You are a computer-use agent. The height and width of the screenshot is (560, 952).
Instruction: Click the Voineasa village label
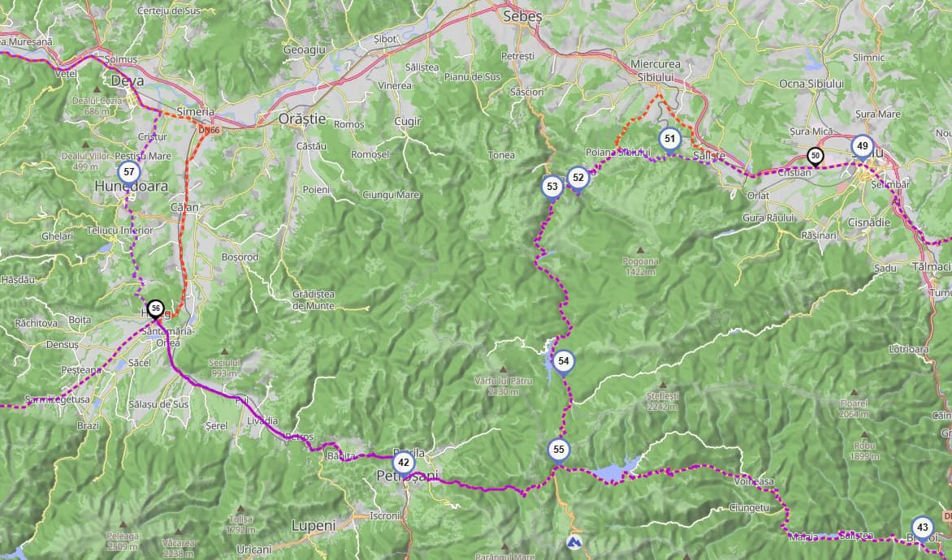754,481
